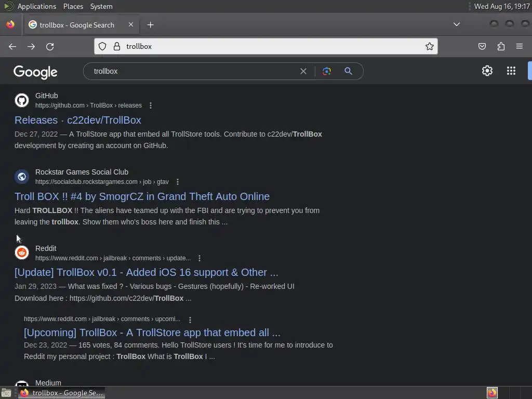532x399 pixels.
Task: Save the page to Pocket
Action: pos(482,46)
